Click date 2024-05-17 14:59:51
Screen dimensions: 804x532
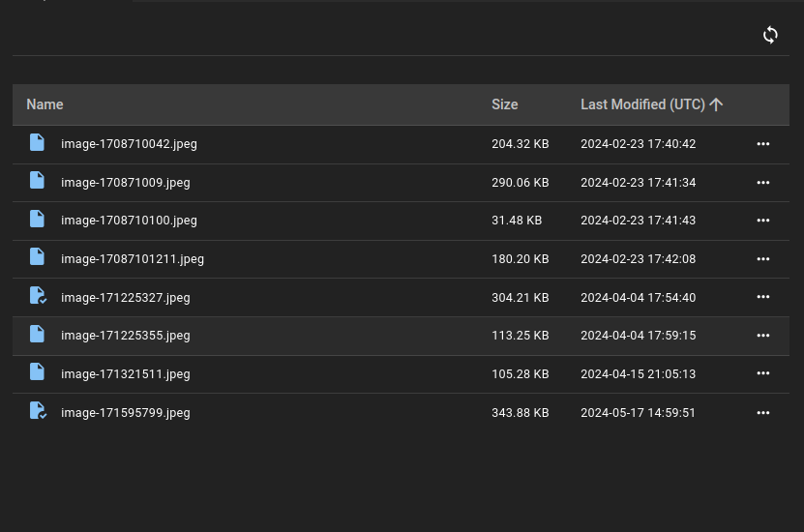638,413
